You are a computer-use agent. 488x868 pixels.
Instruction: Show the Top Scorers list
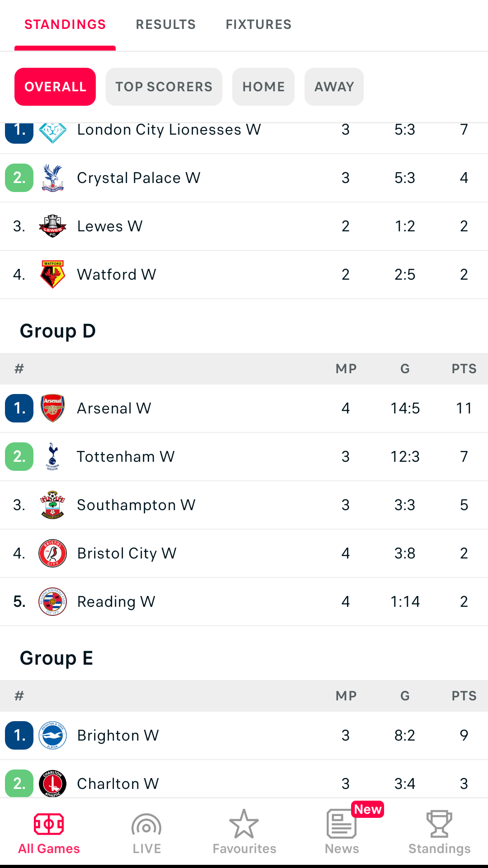pos(164,87)
